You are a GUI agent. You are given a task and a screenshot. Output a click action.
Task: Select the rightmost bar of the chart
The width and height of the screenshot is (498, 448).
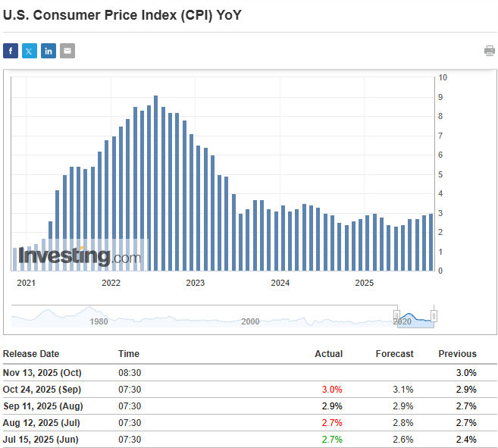tap(431, 241)
